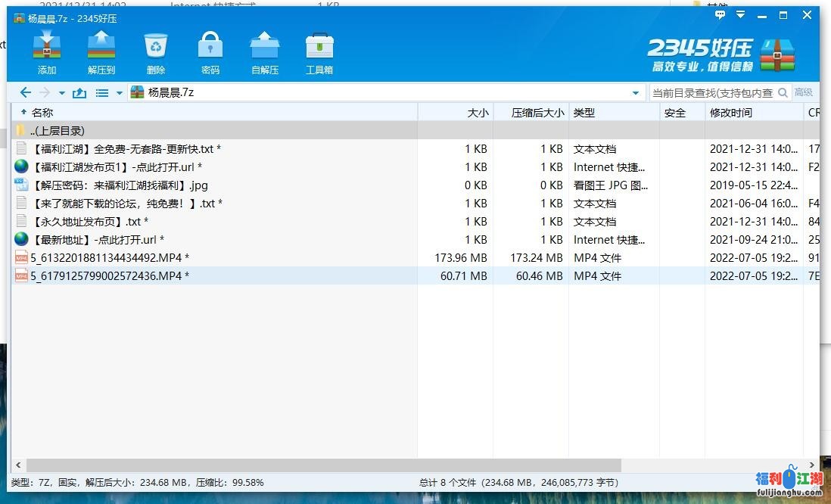Viewport: 831px width, 504px height.
Task: Open the 工具箱 (Toolbox) icon
Action: (x=319, y=52)
